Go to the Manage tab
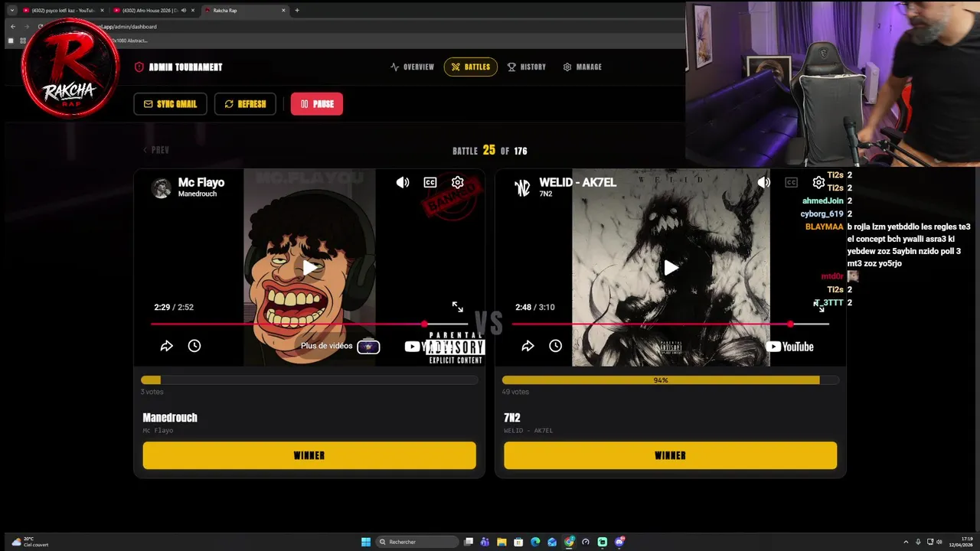Image resolution: width=980 pixels, height=551 pixels. [582, 67]
